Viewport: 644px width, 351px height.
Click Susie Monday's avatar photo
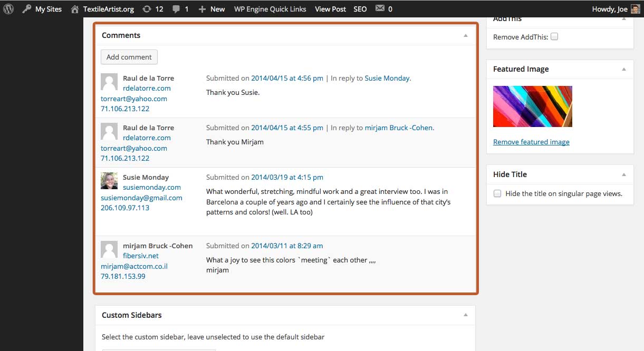(x=109, y=181)
